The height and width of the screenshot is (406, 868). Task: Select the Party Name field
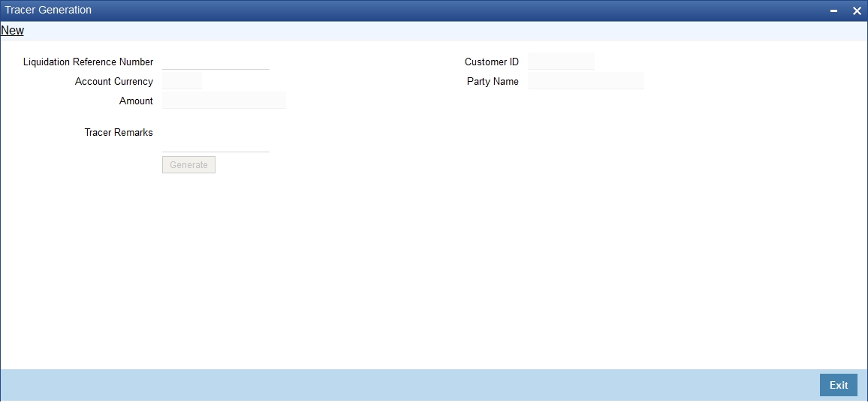click(586, 81)
